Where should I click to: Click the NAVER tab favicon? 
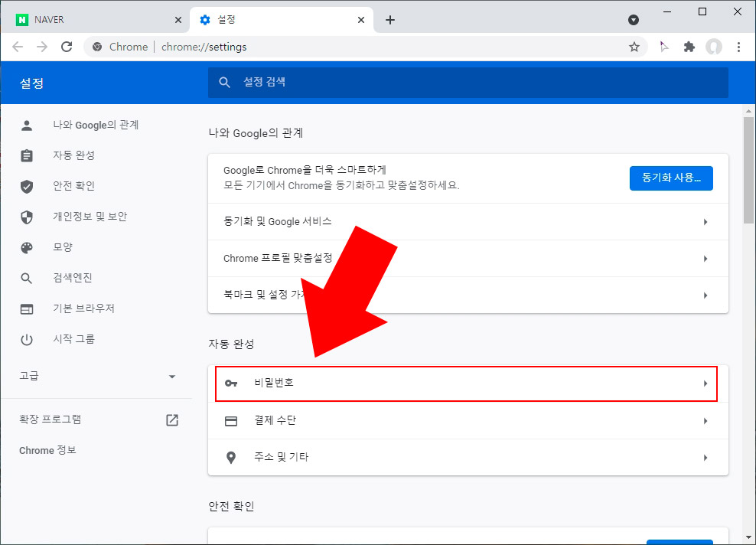[21, 20]
